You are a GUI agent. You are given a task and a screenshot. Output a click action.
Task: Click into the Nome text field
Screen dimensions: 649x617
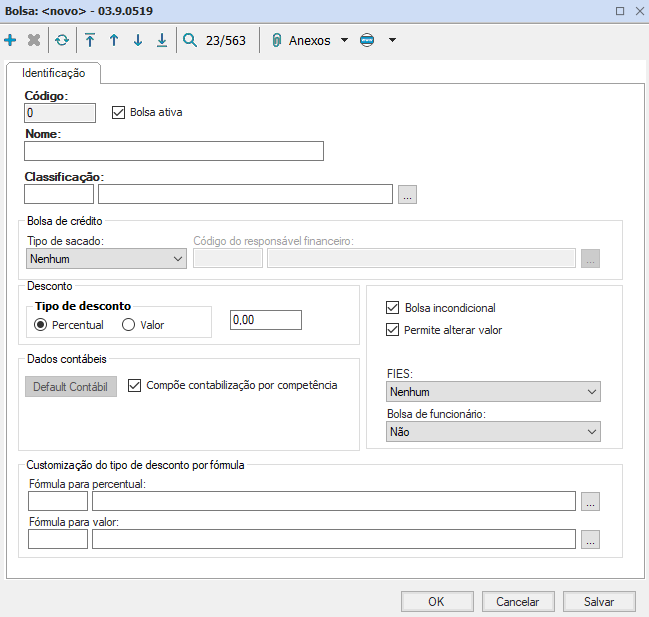(x=174, y=151)
